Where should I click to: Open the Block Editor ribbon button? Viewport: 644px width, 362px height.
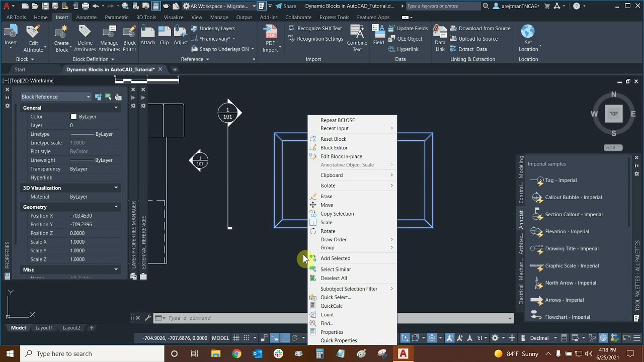tap(130, 39)
